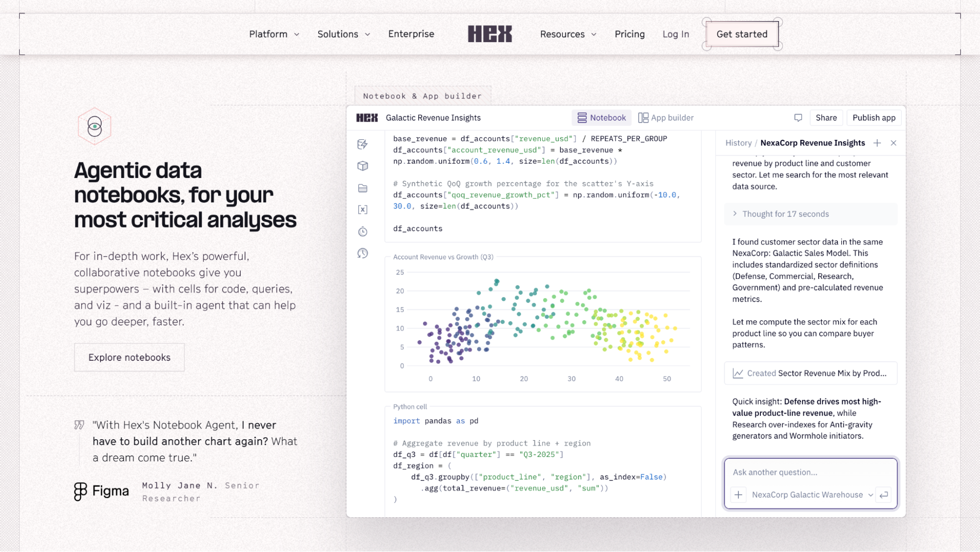Expand the Platform menu
This screenshot has height=552, width=980.
point(274,34)
